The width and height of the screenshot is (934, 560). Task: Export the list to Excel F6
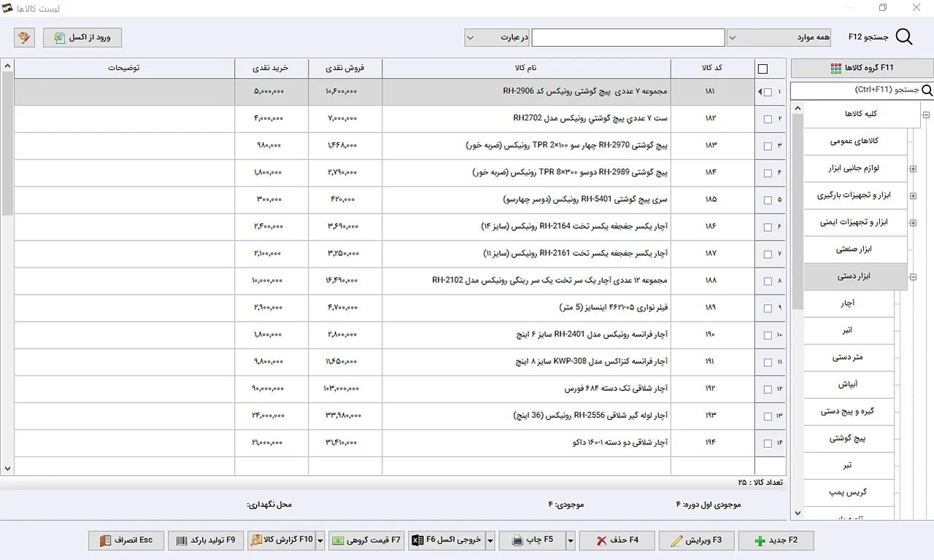tap(447, 540)
